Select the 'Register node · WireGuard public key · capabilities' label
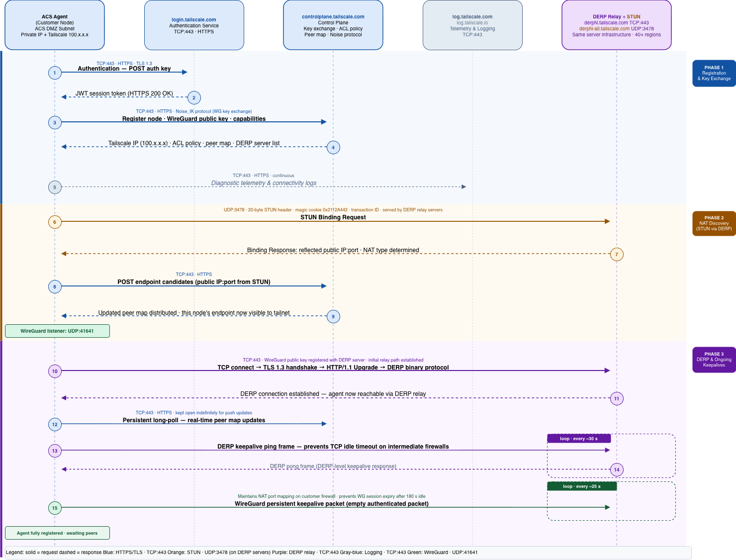 click(x=194, y=119)
